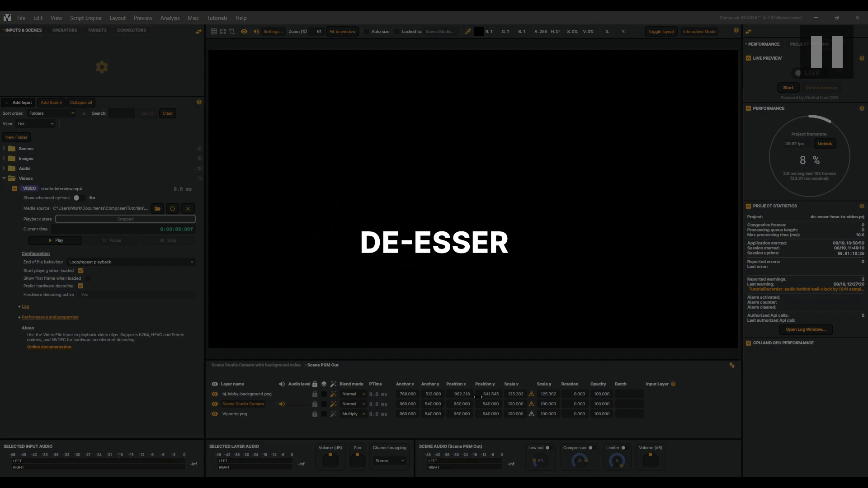Screen dimensions: 868x488
Task: Enable the Auto size checkbox
Action: [367, 32]
